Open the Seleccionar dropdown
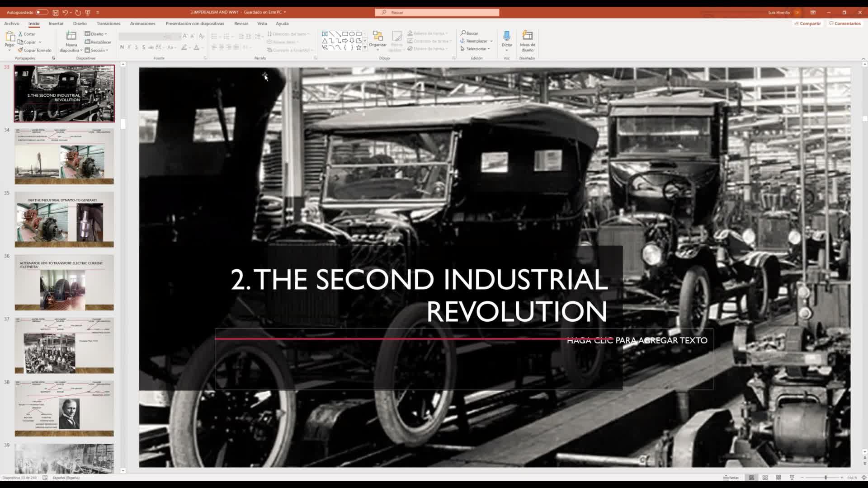868x488 pixels. (x=476, y=49)
